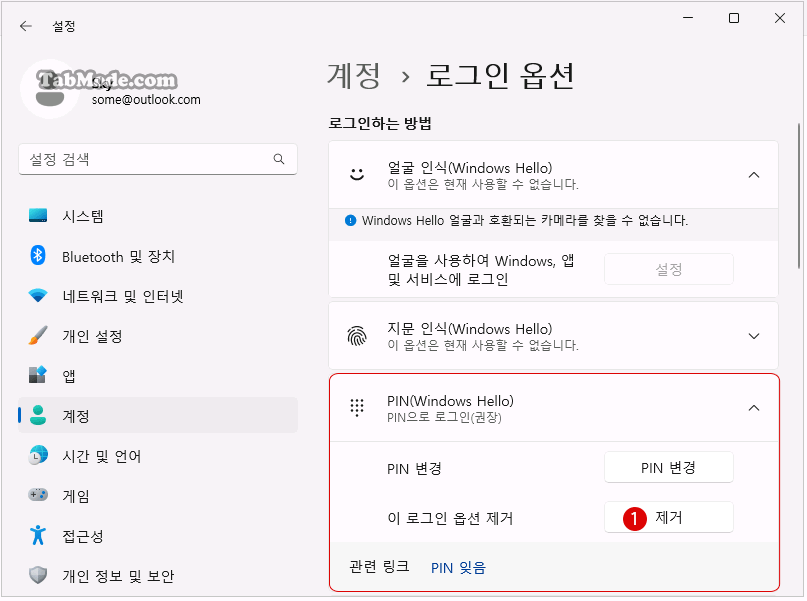
Task: Click the Apps icon in sidebar
Action: (x=38, y=375)
